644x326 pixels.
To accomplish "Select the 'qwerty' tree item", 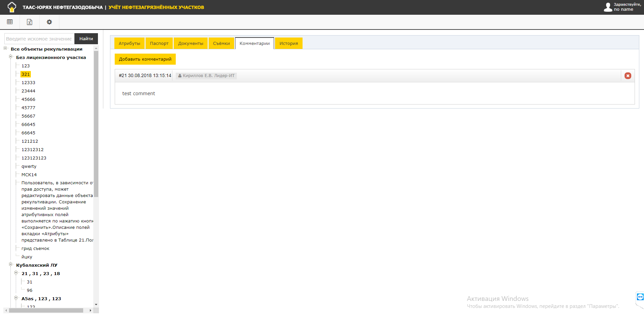I will (x=29, y=167).
